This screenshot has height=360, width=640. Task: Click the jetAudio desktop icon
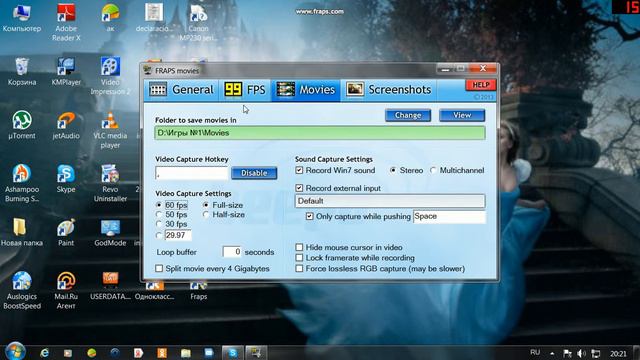[66, 125]
